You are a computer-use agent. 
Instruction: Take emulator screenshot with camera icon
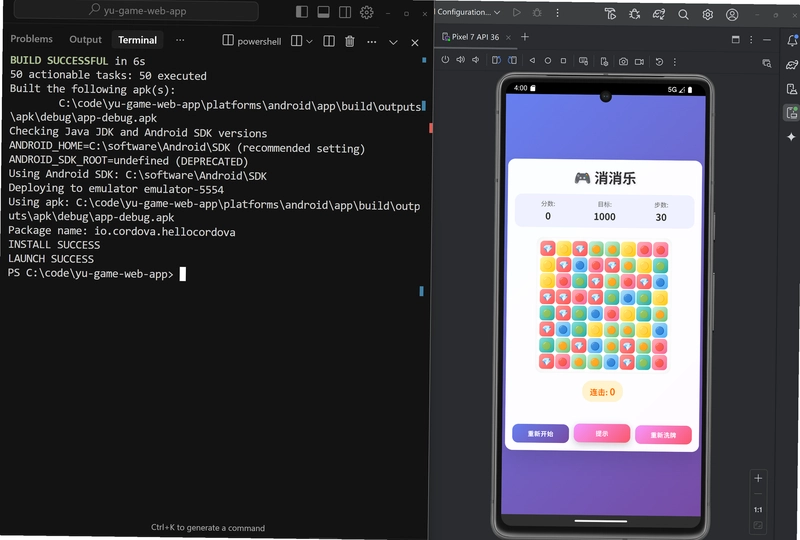pos(623,62)
